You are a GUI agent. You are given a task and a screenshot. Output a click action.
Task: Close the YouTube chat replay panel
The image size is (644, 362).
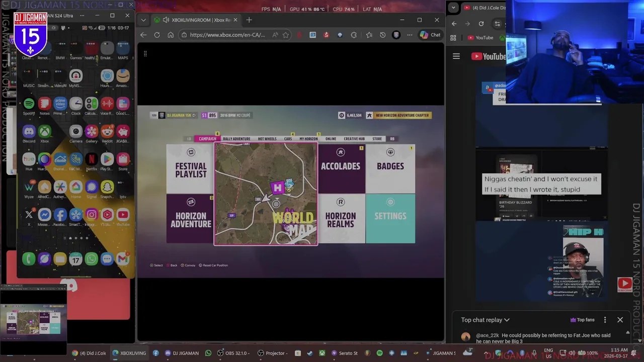[x=620, y=320]
